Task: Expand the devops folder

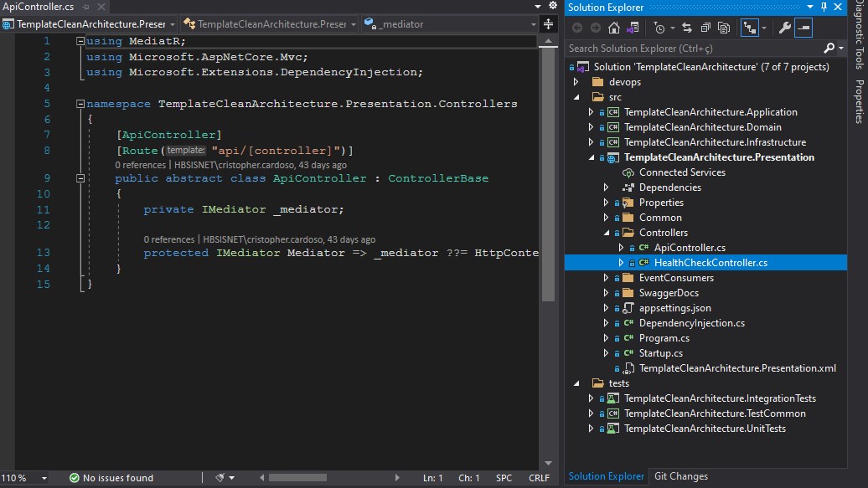Action: (578, 81)
